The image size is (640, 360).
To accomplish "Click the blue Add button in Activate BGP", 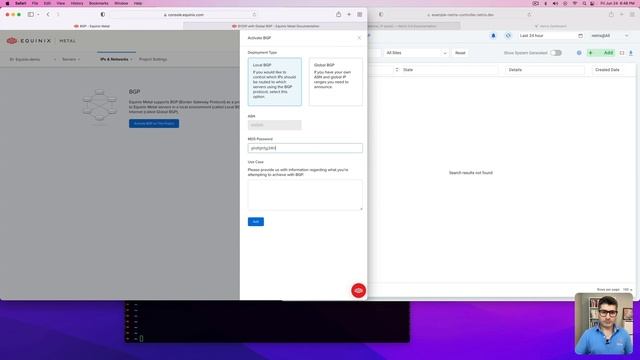I will [x=256, y=222].
